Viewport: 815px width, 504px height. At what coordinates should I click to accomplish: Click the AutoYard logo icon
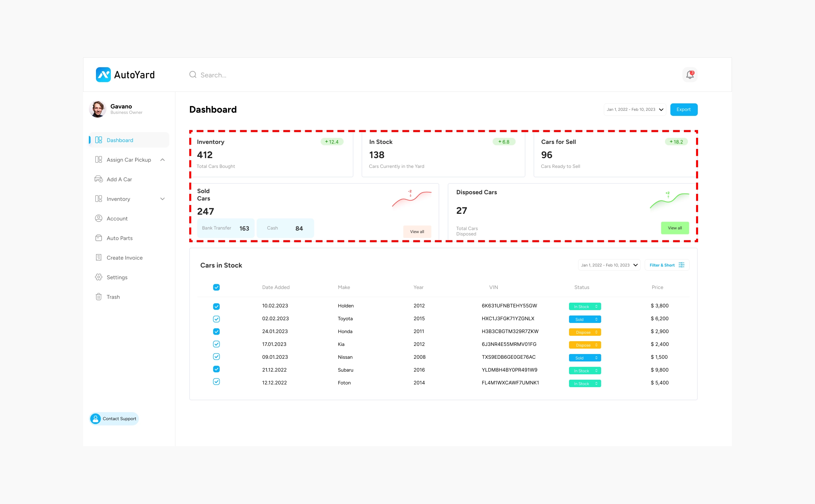pyautogui.click(x=103, y=75)
